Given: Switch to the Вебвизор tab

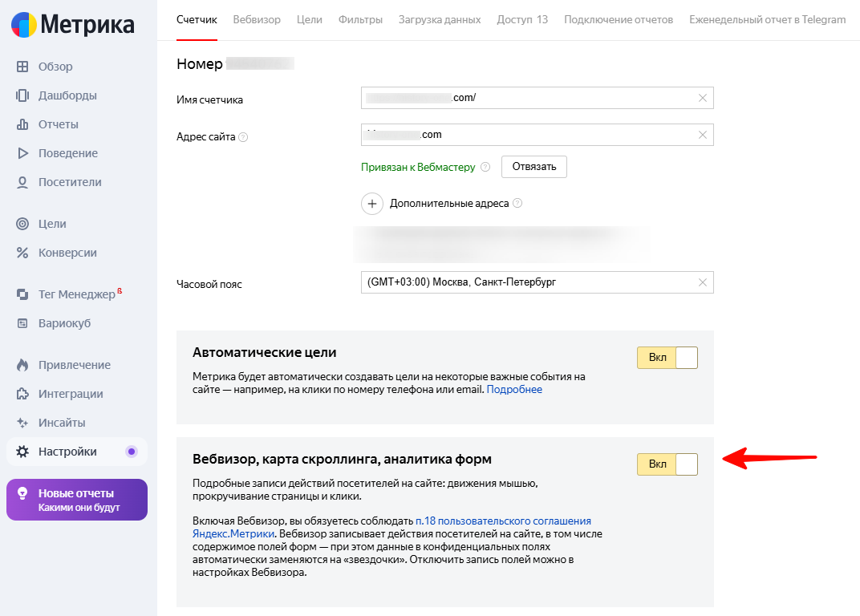Looking at the screenshot, I should click(257, 19).
